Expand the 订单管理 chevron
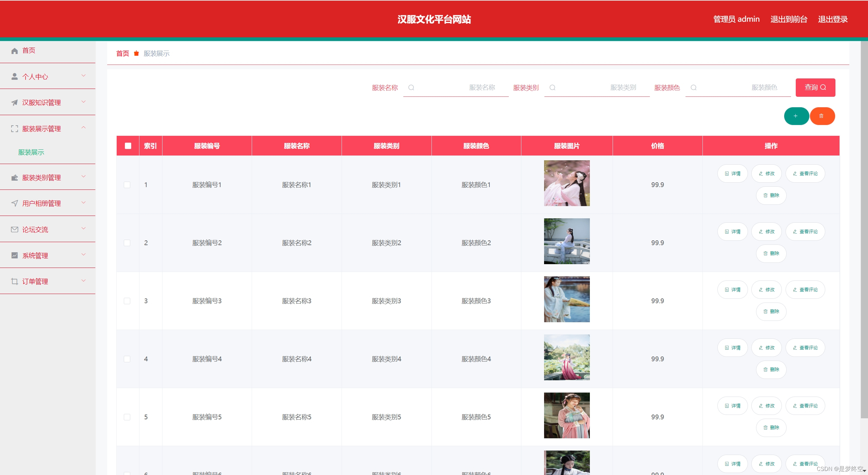 pyautogui.click(x=83, y=280)
